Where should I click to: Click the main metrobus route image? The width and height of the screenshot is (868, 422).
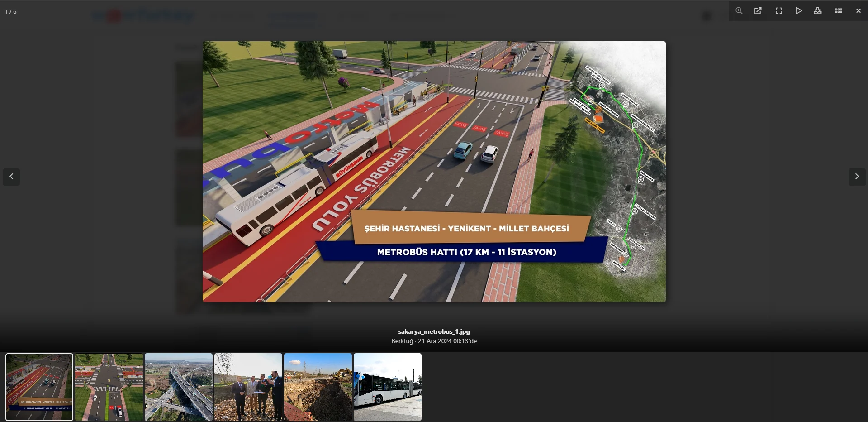[x=434, y=172]
